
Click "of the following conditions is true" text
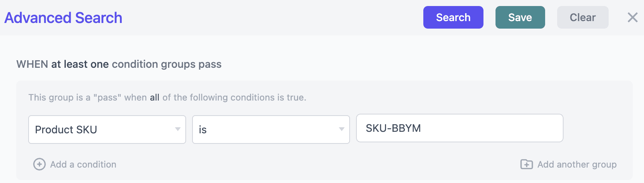(234, 98)
